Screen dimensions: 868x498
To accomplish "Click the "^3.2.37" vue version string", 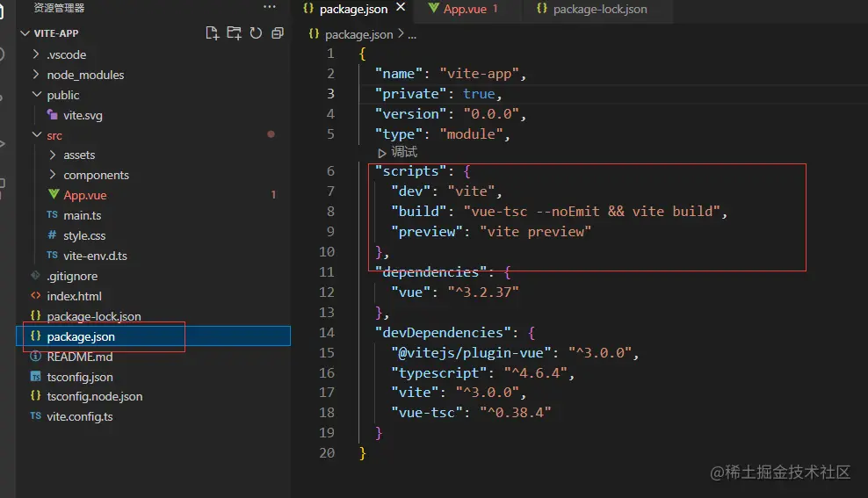I will 483,292.
